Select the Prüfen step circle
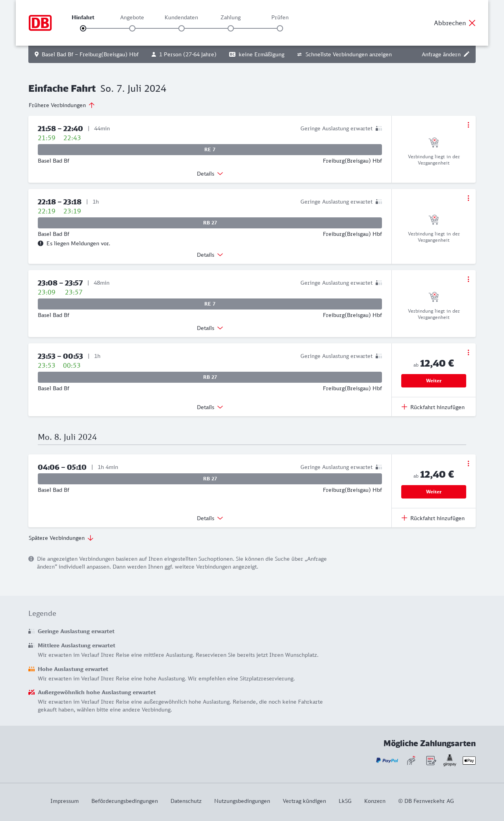This screenshot has width=504, height=821. point(280,28)
